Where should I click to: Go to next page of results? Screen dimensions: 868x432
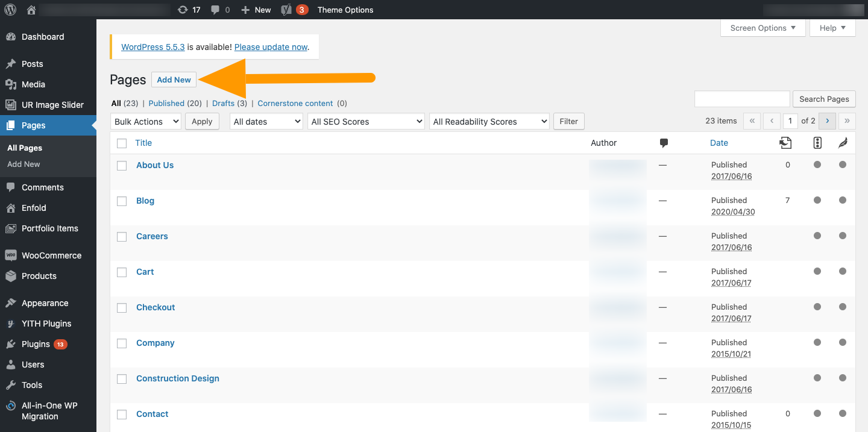pos(827,121)
